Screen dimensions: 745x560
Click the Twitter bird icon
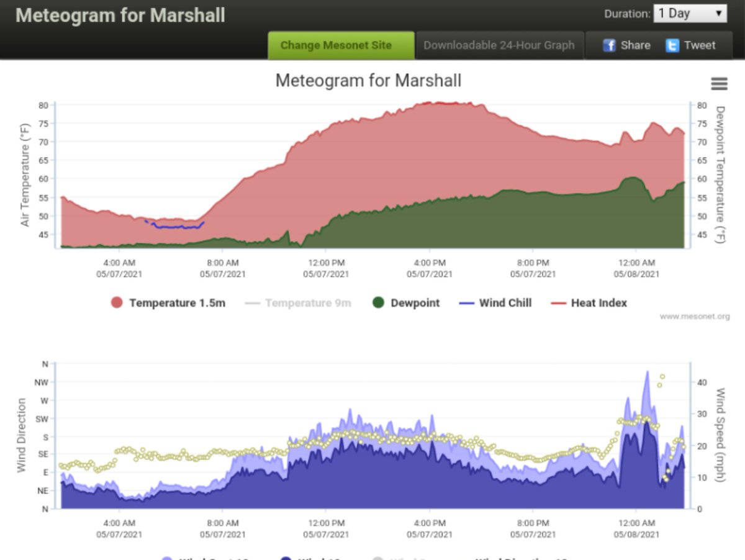pyautogui.click(x=672, y=45)
